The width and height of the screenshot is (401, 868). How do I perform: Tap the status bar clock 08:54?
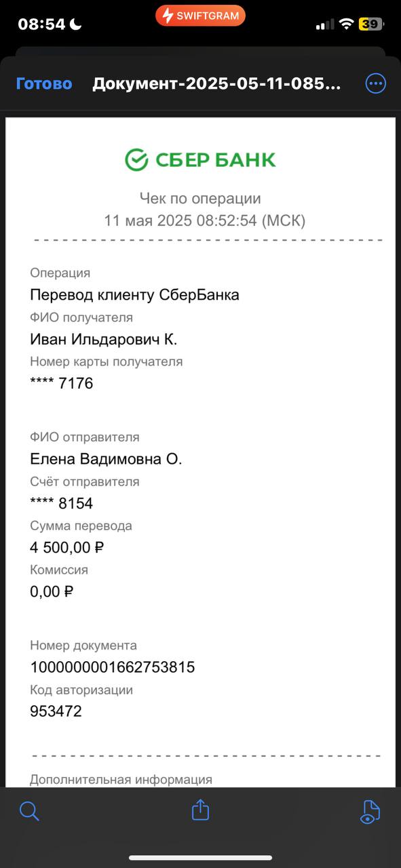41,24
